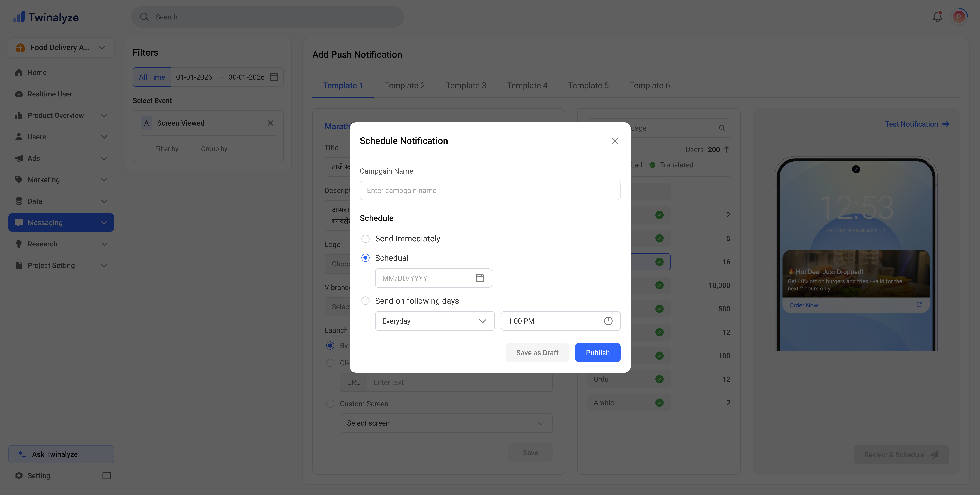Image resolution: width=980 pixels, height=495 pixels.
Task: Click the Realtime User gauge icon
Action: click(x=19, y=94)
